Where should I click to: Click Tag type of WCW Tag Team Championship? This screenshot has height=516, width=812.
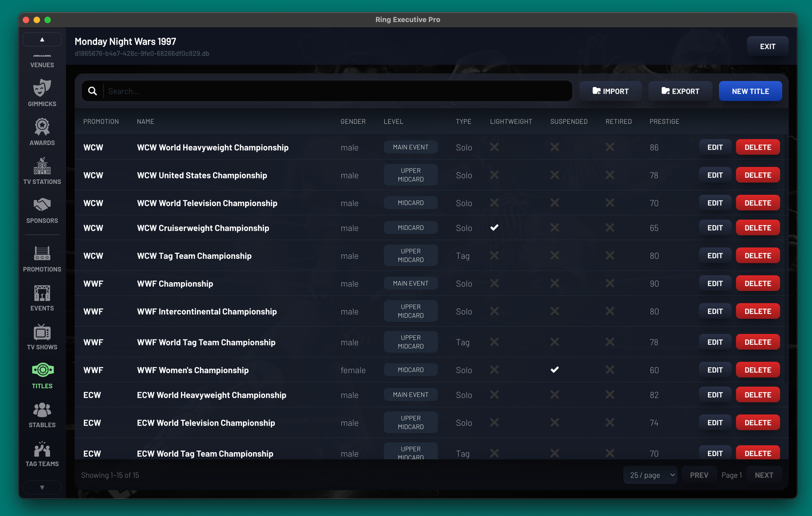462,256
